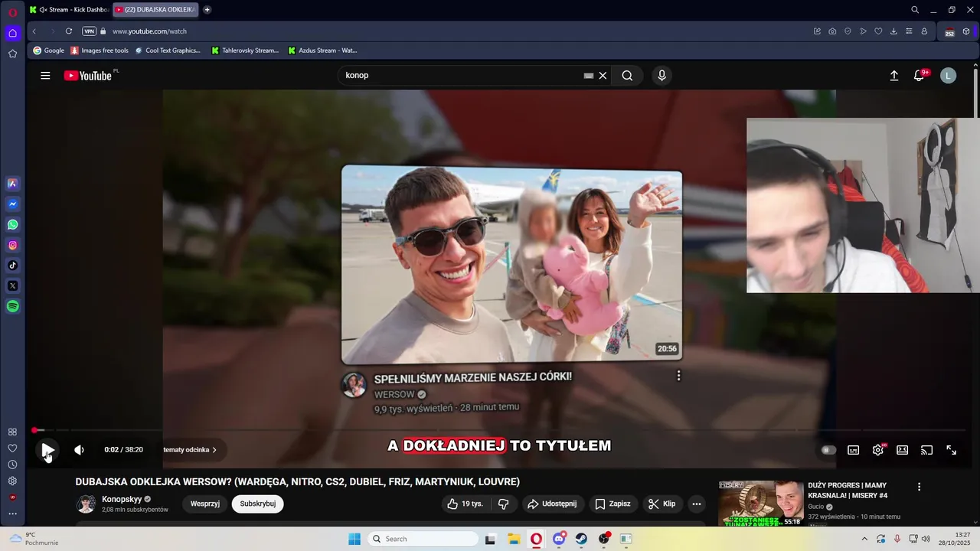Open the YouTube account avatar menu

(x=948, y=76)
